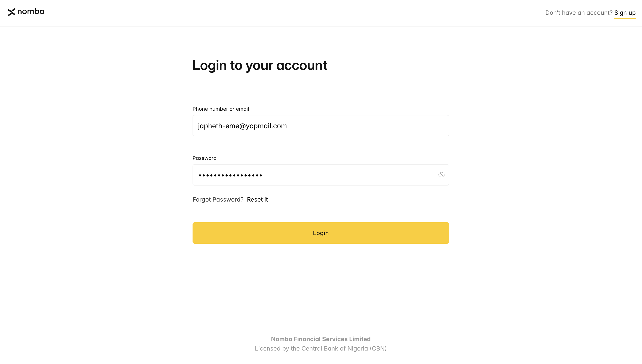642x364 pixels.
Task: Click the nomba wordmark in the header
Action: pos(31,12)
